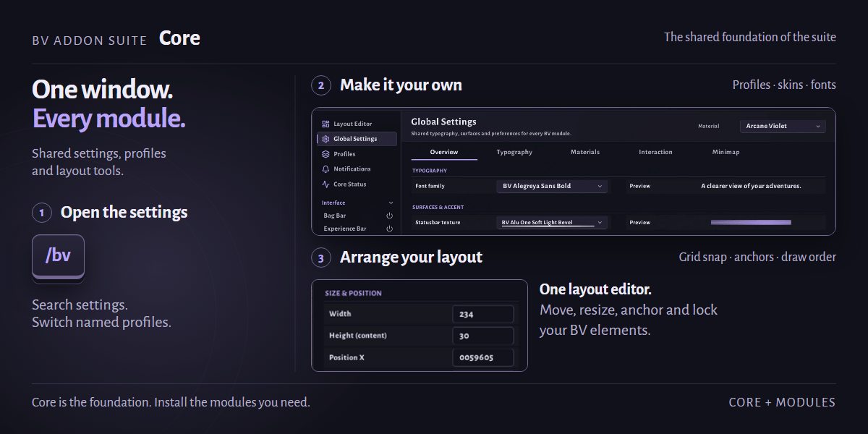Click the 'SURFACES & ACCENT' section label
Screen dimensions: 868x434
click(438, 207)
